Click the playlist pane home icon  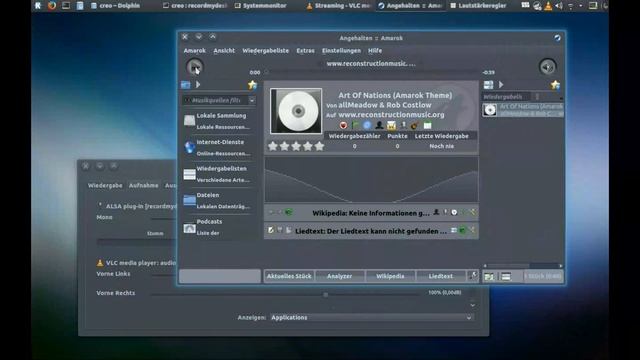pos(489,85)
